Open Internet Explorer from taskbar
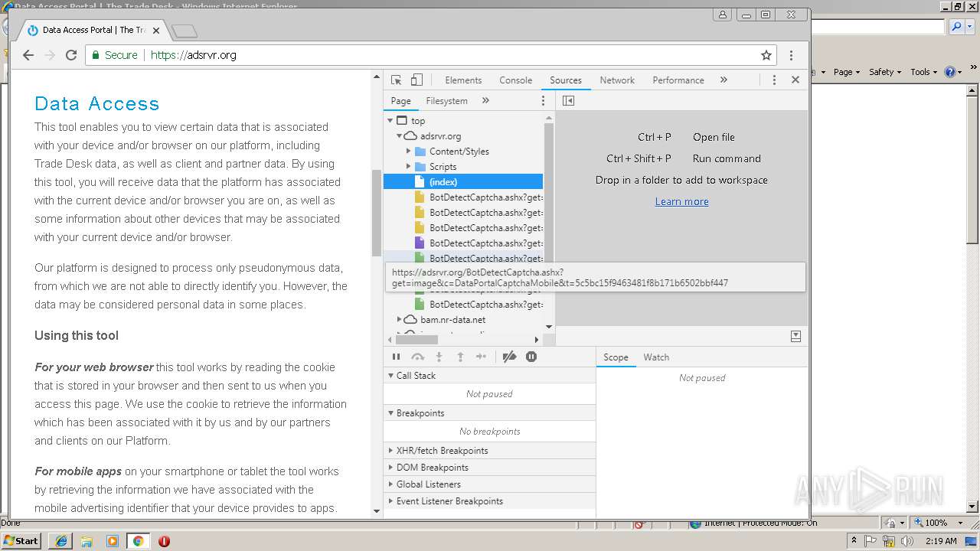This screenshot has width=980, height=551. pyautogui.click(x=60, y=540)
